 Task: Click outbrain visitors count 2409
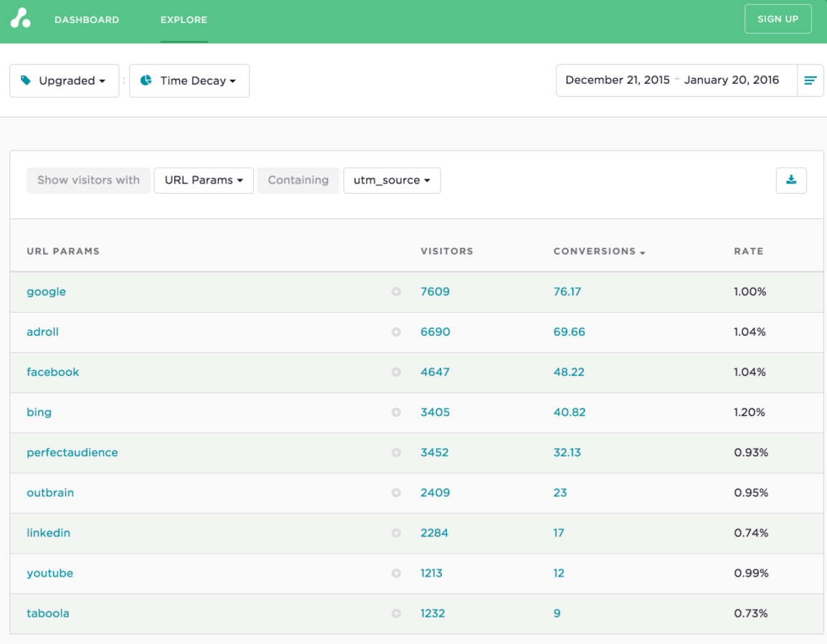[x=435, y=493]
